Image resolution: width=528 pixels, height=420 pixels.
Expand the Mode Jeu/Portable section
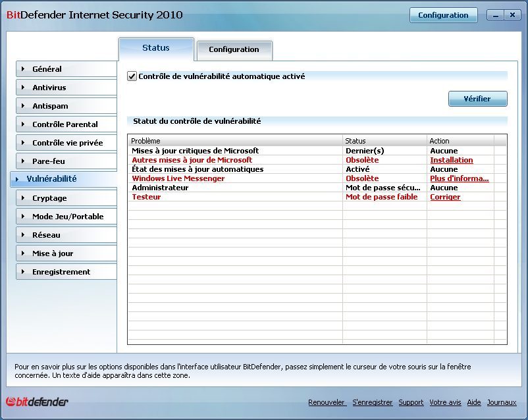click(x=66, y=217)
